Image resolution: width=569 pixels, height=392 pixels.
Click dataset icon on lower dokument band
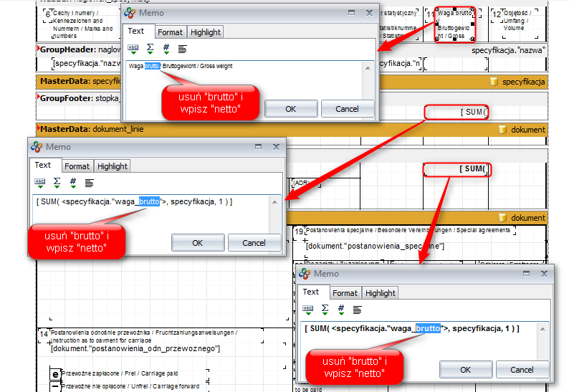click(x=502, y=217)
